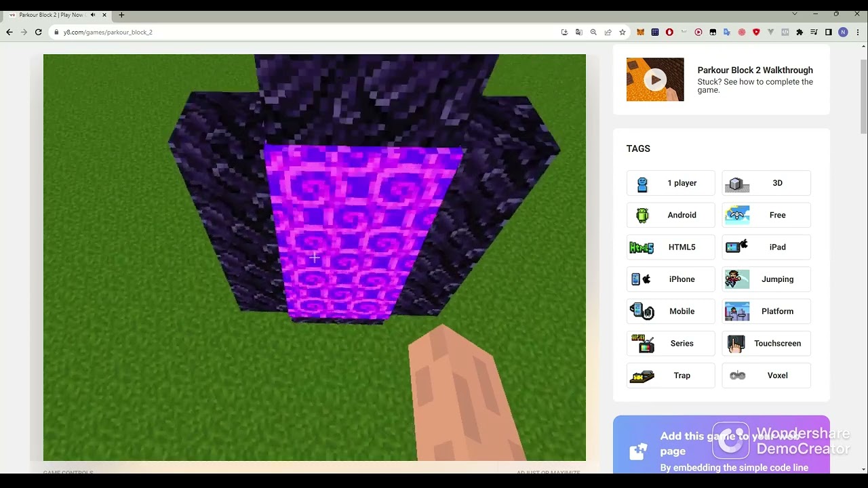Select the Android tag

[x=671, y=215]
